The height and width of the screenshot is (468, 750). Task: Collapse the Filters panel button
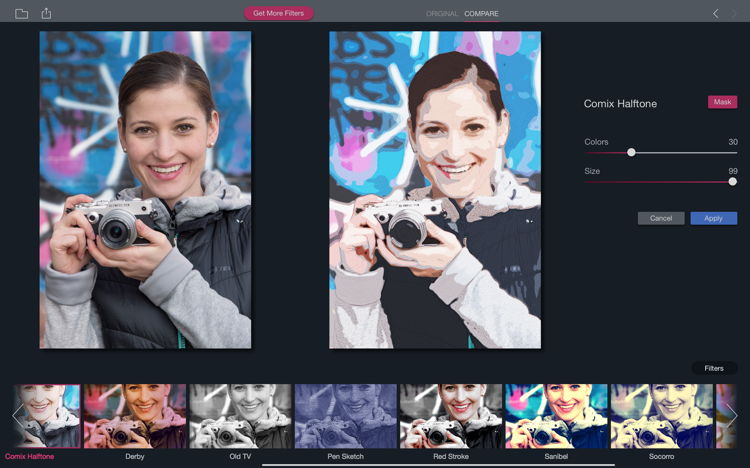point(713,368)
